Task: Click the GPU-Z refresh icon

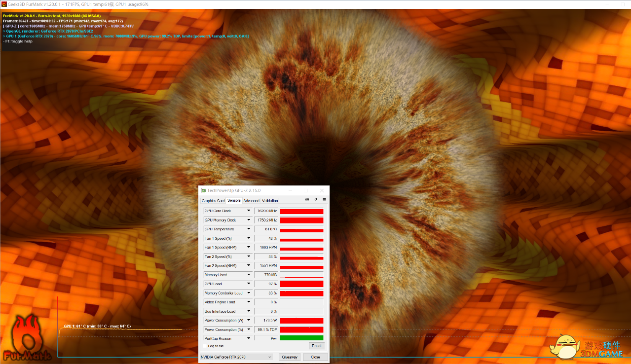Action: click(316, 200)
